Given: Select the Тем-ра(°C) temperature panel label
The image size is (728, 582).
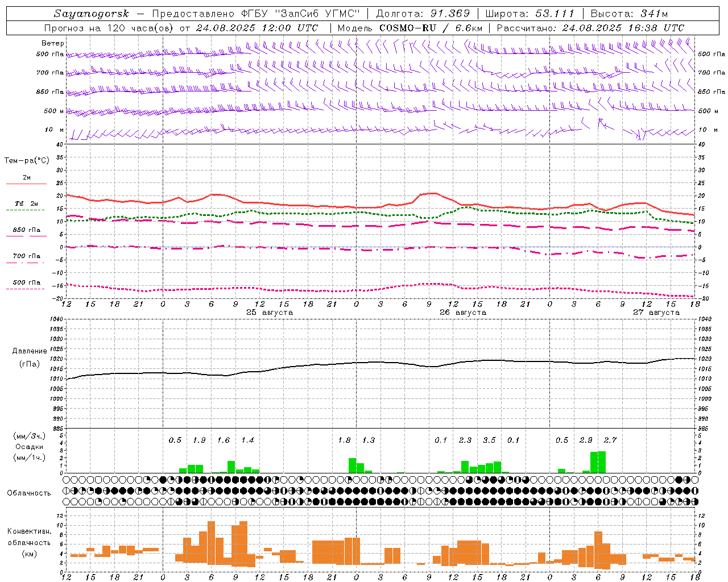Looking at the screenshot, I should [27, 161].
